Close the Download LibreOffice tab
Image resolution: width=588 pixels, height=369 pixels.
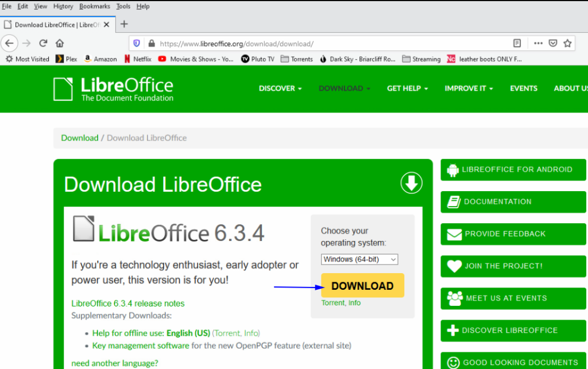(x=106, y=25)
